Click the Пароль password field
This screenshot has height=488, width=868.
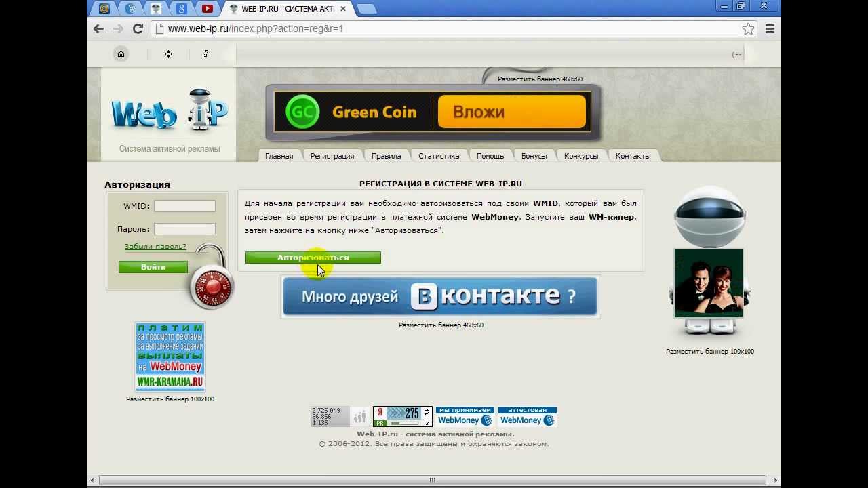pos(184,229)
